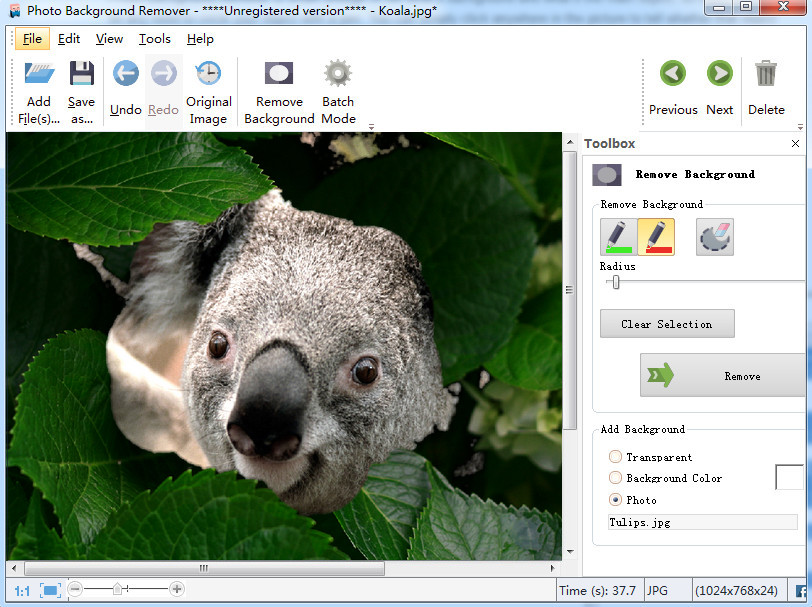Select the green foreground marker pencil
Image resolution: width=812 pixels, height=607 pixels.
coord(618,237)
